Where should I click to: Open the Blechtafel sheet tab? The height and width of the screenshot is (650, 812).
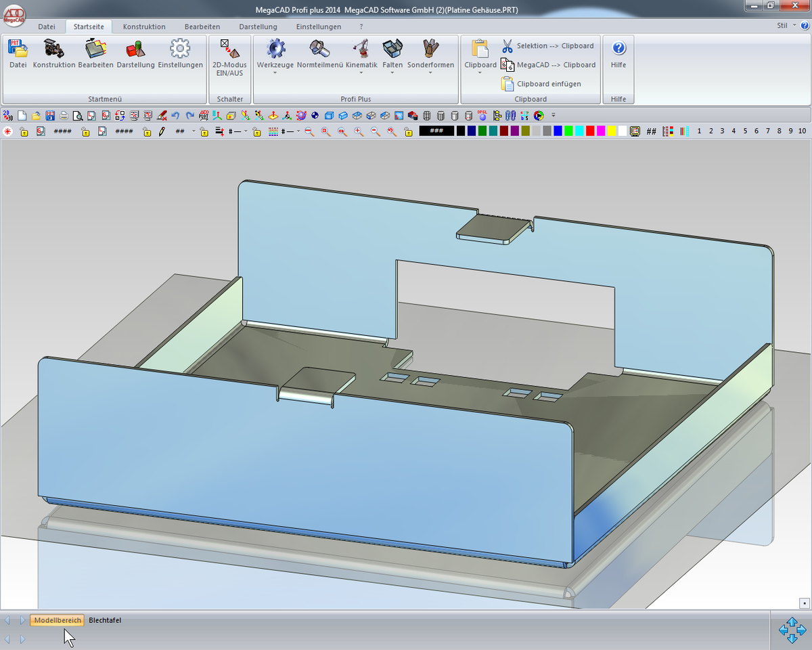click(105, 620)
